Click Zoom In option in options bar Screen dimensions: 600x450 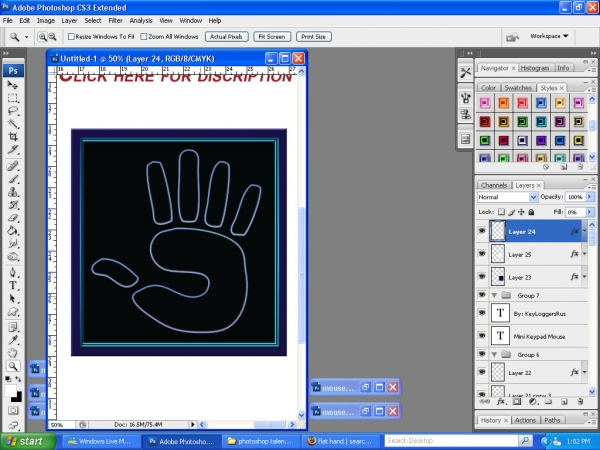click(42, 37)
